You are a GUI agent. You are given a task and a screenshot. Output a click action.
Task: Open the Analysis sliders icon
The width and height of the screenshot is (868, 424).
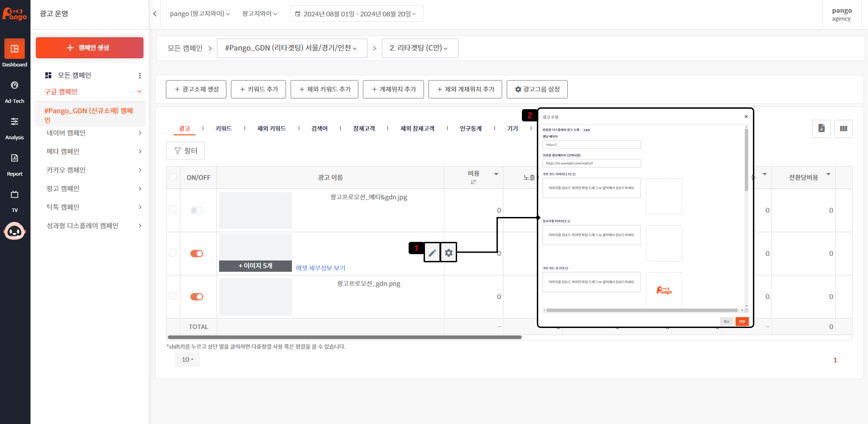click(14, 121)
